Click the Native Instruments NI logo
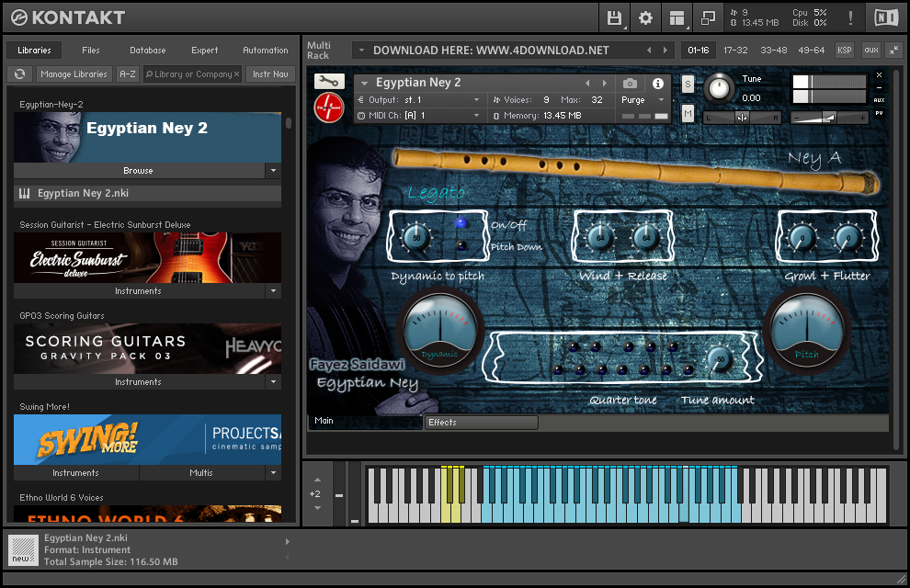This screenshot has width=910, height=588. [x=886, y=18]
